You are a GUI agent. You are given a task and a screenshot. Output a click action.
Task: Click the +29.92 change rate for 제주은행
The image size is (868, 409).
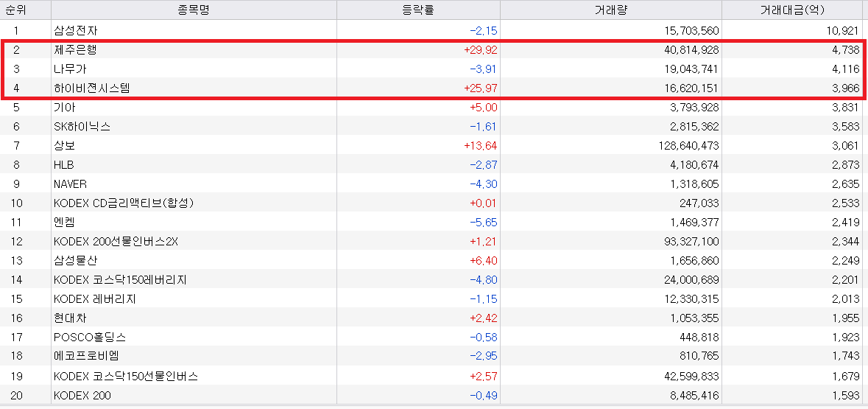(x=481, y=50)
